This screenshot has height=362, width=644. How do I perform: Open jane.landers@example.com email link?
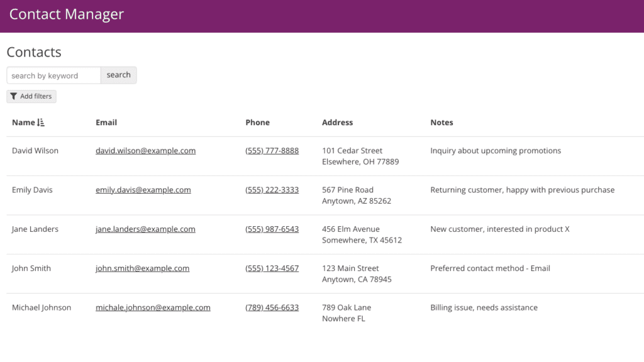[x=145, y=229]
